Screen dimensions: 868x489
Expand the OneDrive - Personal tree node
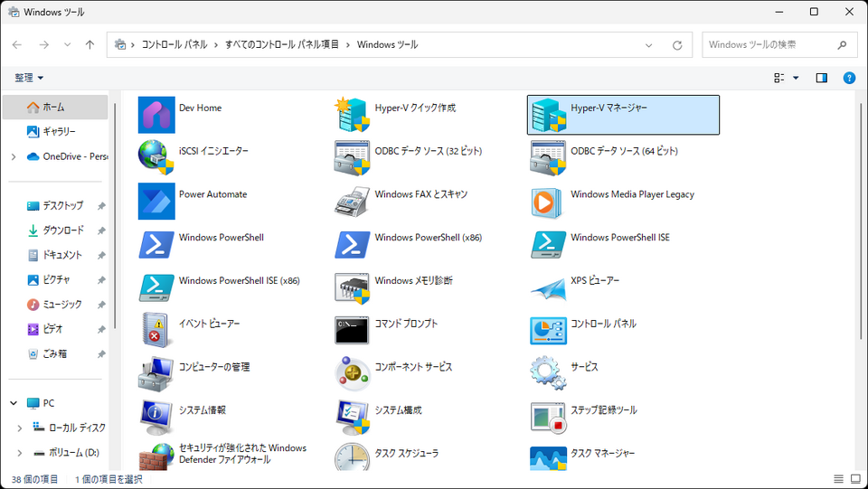pyautogui.click(x=14, y=157)
